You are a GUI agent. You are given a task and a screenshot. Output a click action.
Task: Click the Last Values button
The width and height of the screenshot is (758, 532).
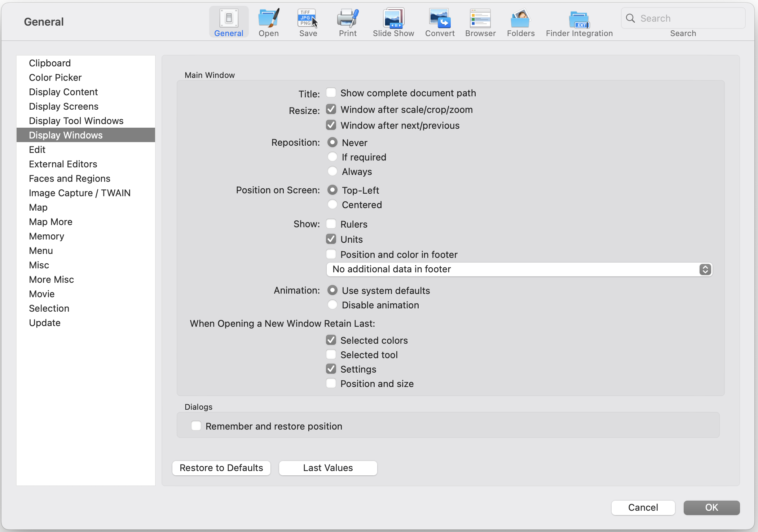(328, 468)
